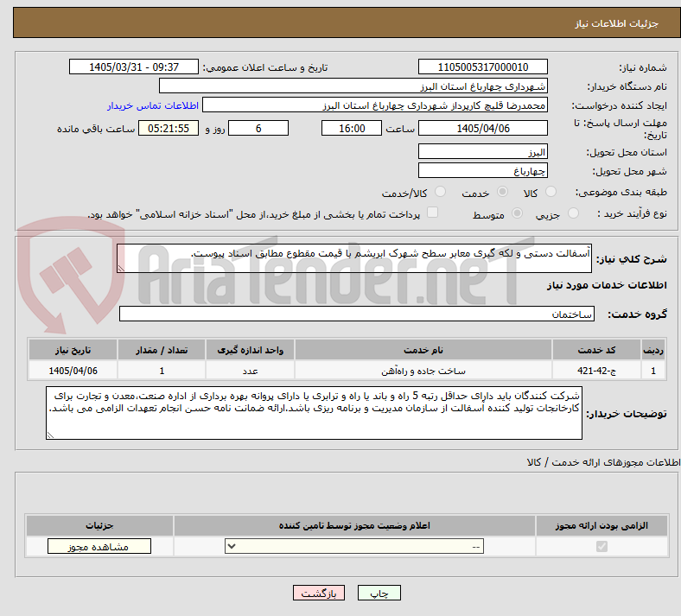Select the کالا/خدمت radio button
The height and width of the screenshot is (616, 681).
[441, 192]
